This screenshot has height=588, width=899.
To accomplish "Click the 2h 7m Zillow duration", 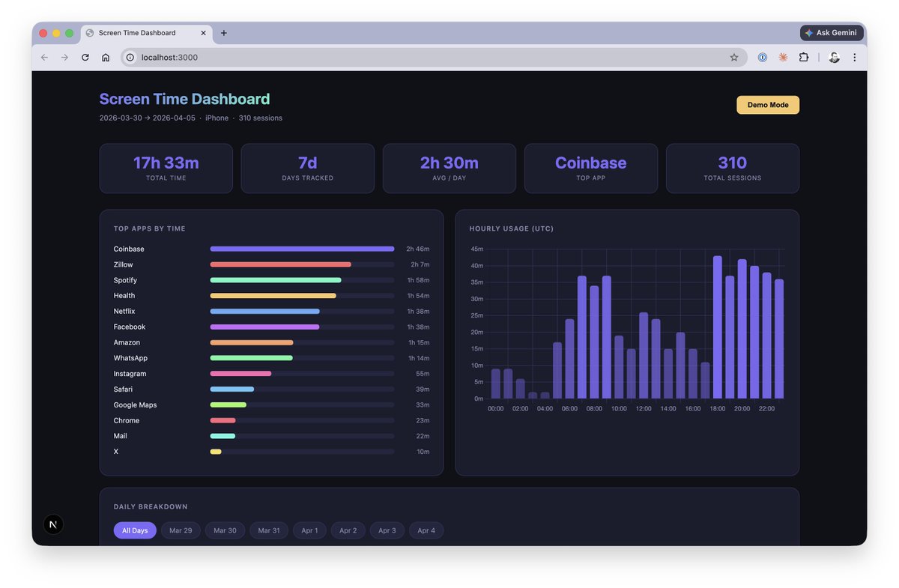I will click(x=420, y=264).
